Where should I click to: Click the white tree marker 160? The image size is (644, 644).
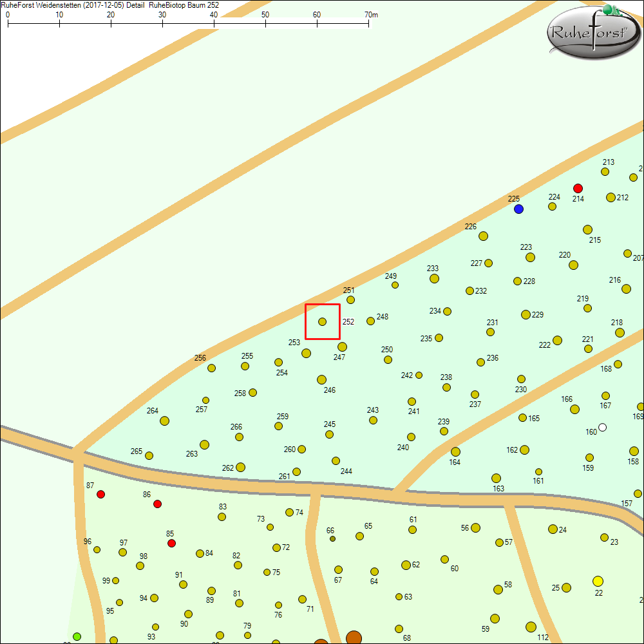pyautogui.click(x=602, y=427)
